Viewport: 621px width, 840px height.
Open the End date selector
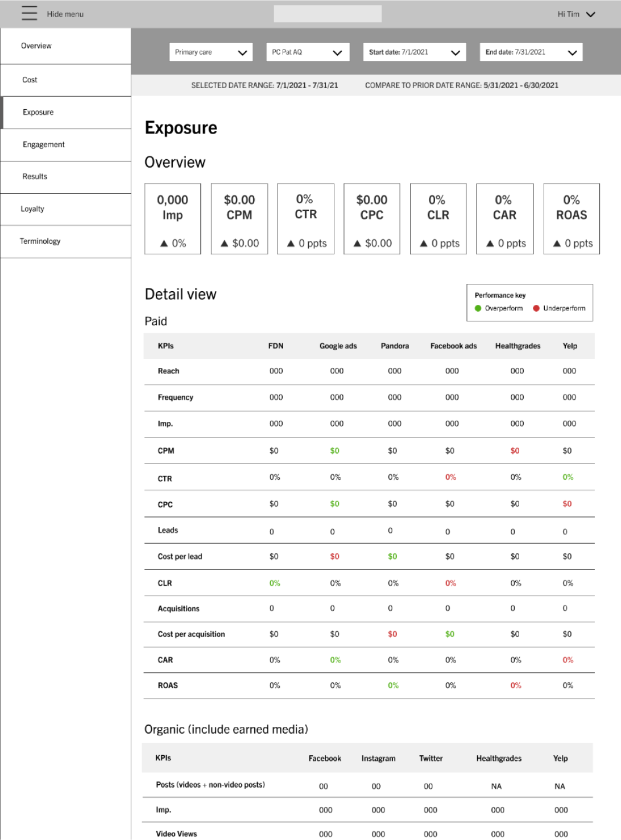(x=531, y=52)
